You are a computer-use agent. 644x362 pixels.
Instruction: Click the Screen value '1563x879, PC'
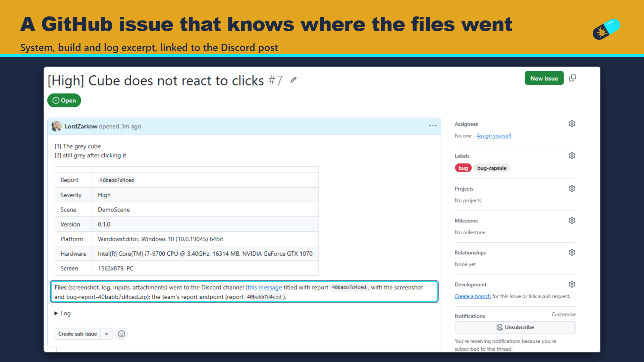click(115, 268)
